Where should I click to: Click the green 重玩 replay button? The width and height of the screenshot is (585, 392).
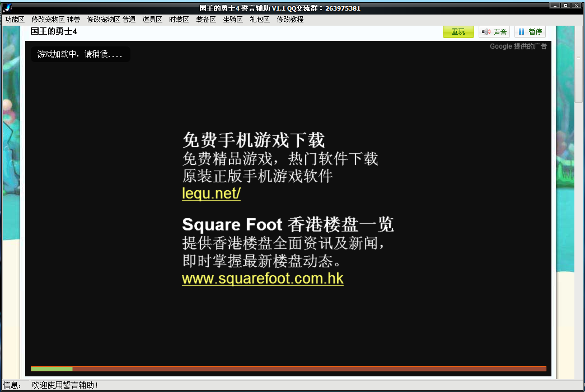[458, 32]
